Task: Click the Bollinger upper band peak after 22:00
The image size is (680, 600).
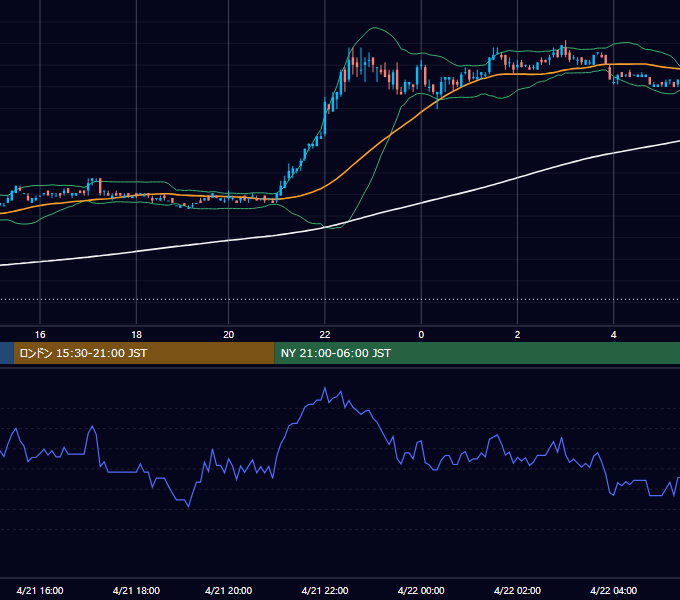Action: 374,28
